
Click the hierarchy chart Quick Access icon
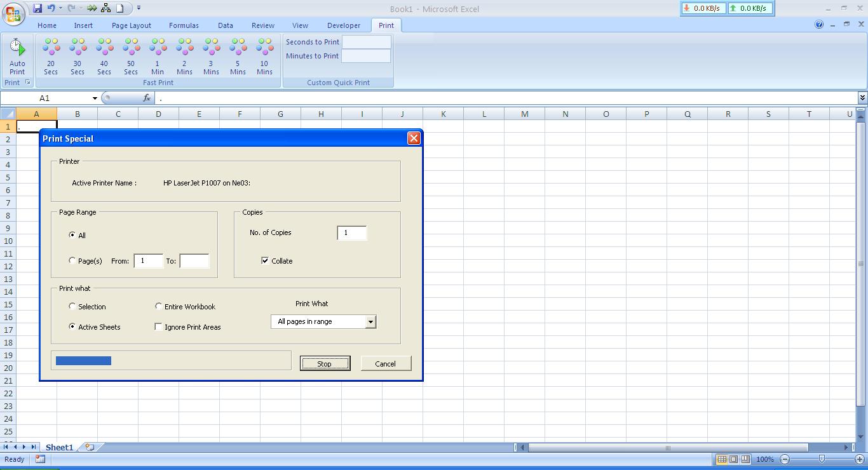click(x=106, y=8)
